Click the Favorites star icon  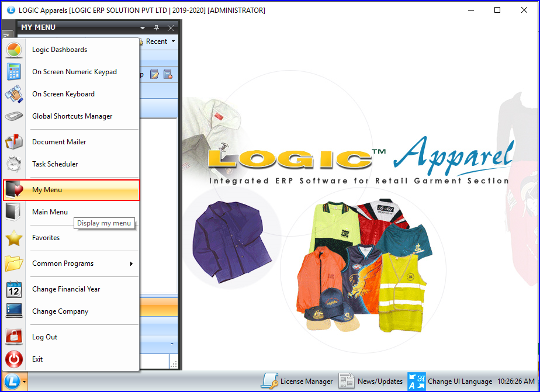coord(14,238)
